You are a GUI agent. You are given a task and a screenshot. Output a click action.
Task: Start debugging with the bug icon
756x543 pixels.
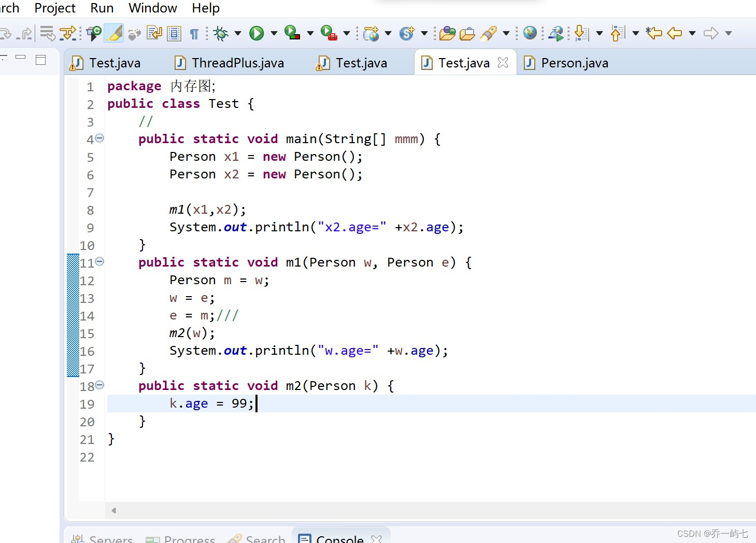click(x=221, y=34)
